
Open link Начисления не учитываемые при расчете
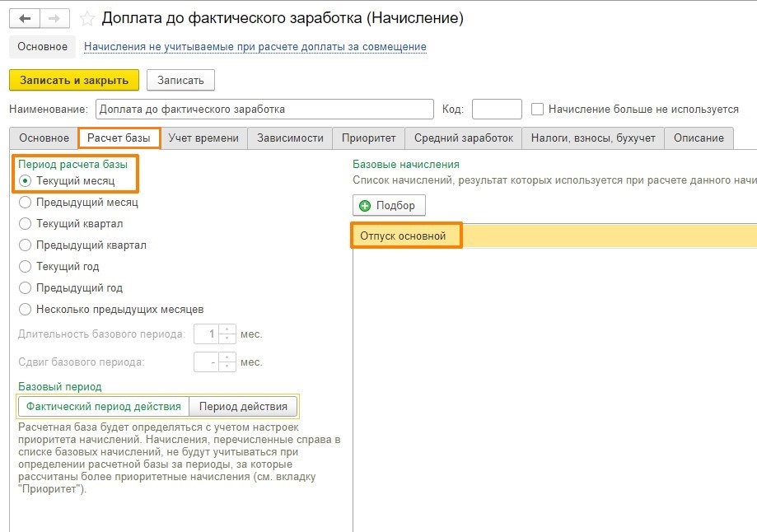[x=255, y=47]
